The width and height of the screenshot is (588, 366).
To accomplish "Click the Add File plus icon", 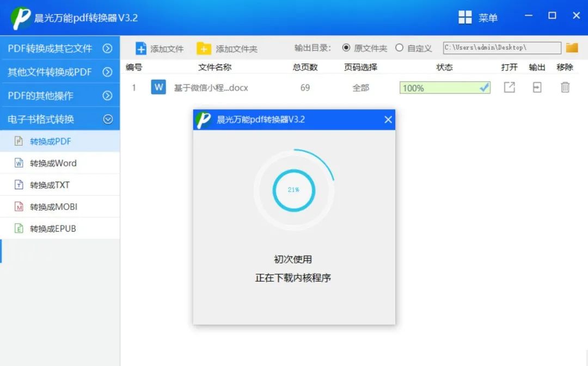I will point(140,48).
